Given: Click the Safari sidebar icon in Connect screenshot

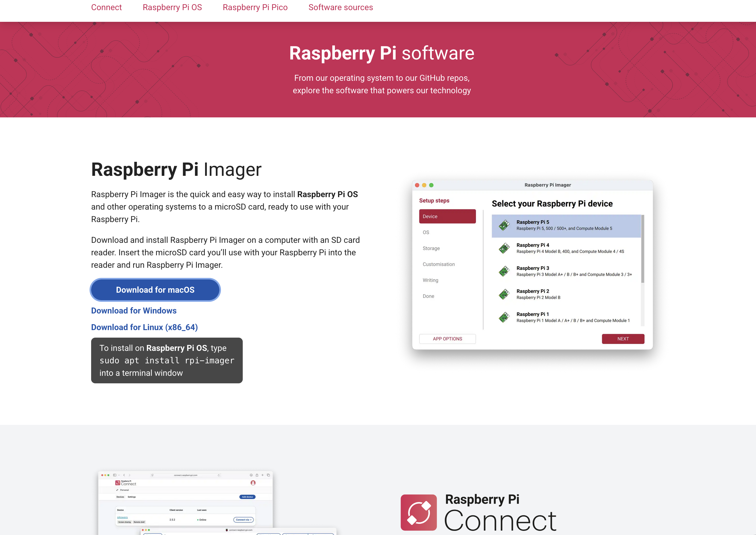Looking at the screenshot, I should point(114,475).
